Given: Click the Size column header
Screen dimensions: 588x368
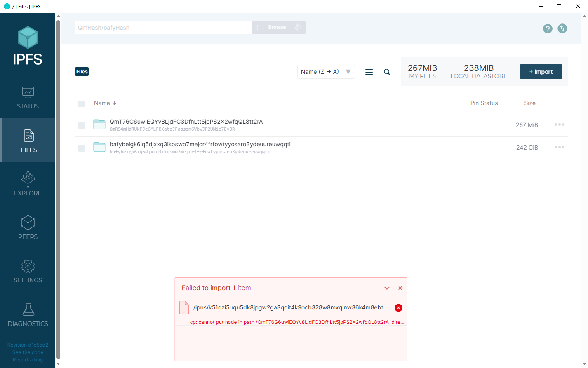Looking at the screenshot, I should coord(530,103).
